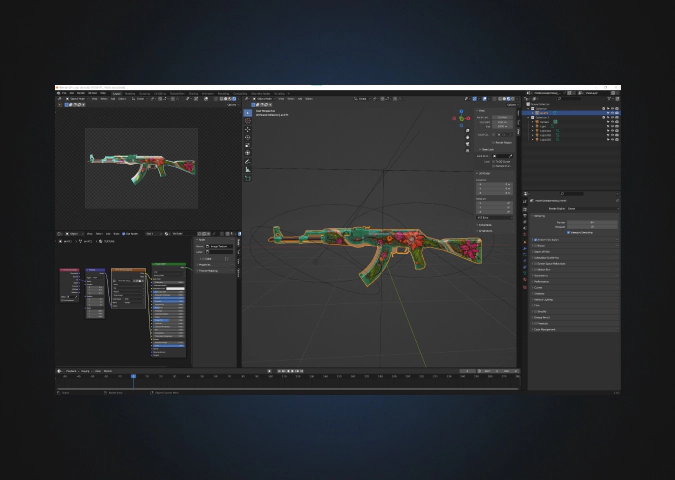This screenshot has width=675, height=480.
Task: Expand the Film panel in render properties
Action: (538, 305)
